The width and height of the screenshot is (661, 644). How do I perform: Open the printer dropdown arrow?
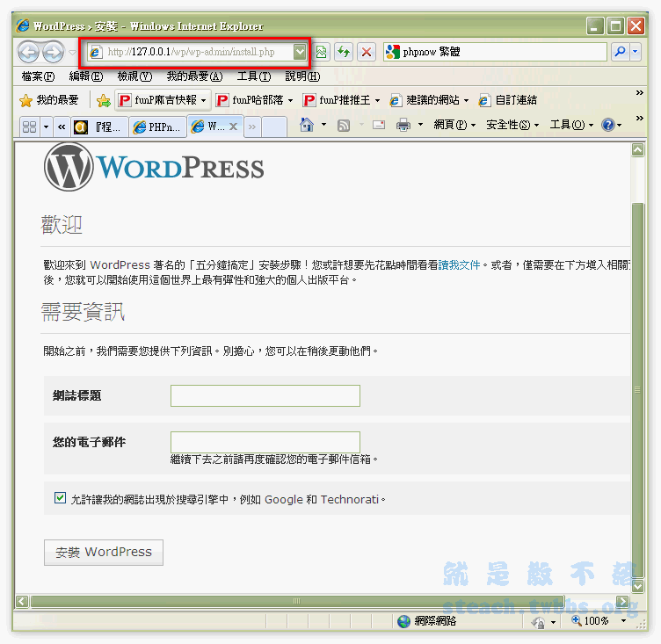[x=420, y=125]
